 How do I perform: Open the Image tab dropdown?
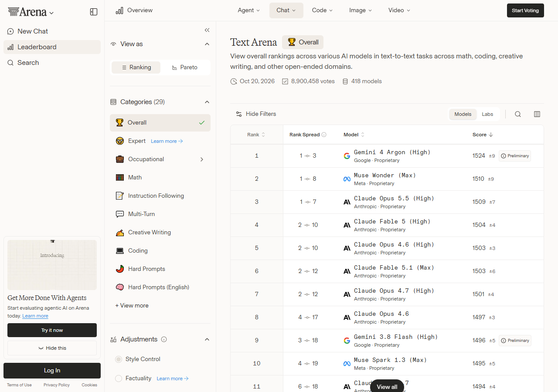click(361, 10)
